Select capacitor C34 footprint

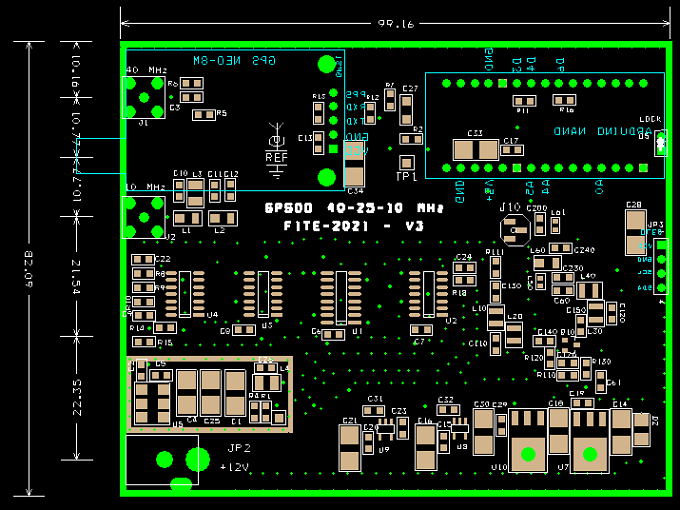pos(355,164)
